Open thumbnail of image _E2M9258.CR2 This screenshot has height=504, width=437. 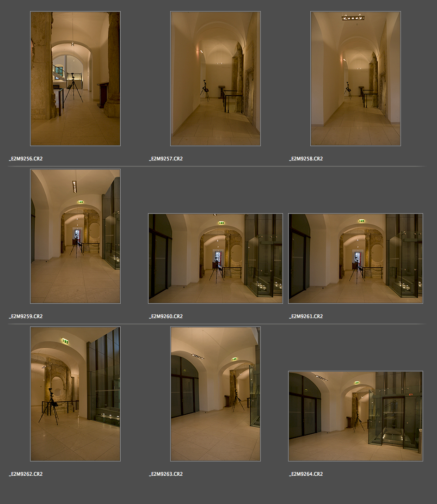tap(356, 79)
